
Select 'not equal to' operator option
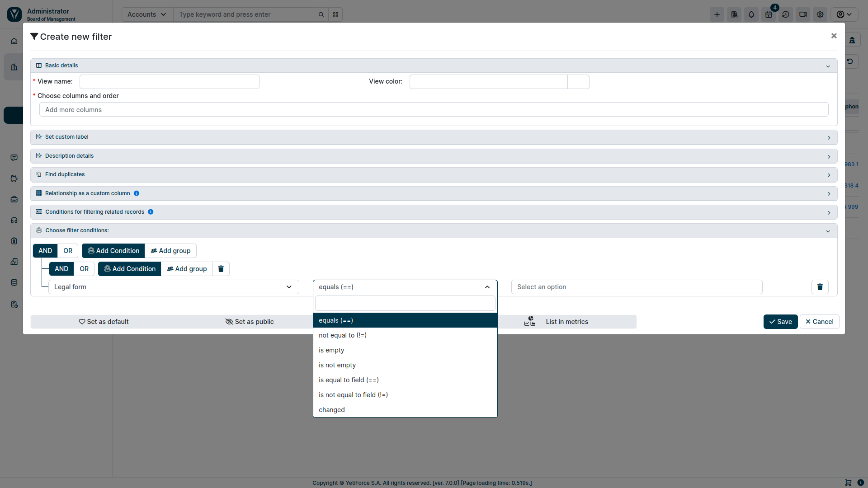point(406,335)
